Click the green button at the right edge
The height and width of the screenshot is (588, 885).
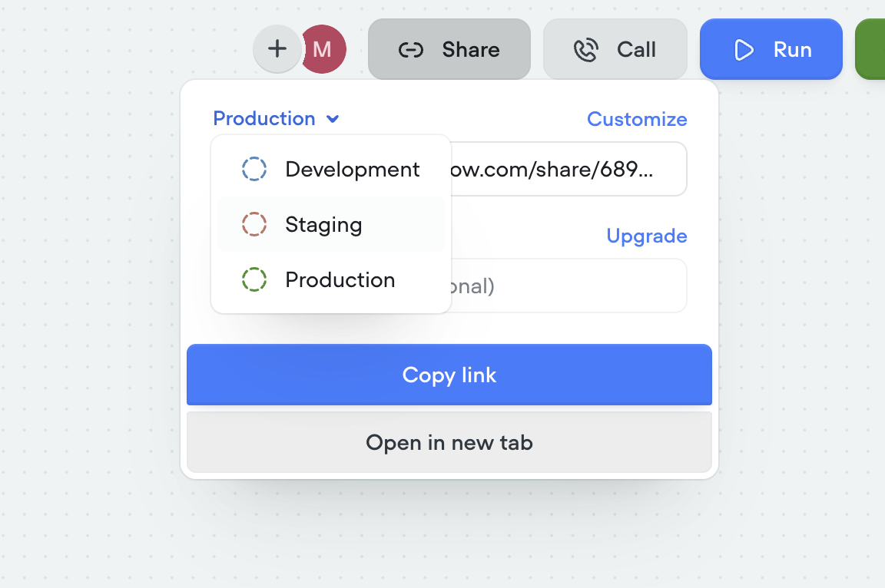876,48
